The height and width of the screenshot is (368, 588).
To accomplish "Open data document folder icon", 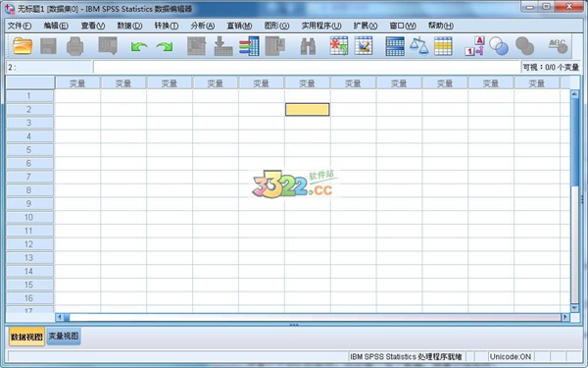I will point(23,46).
